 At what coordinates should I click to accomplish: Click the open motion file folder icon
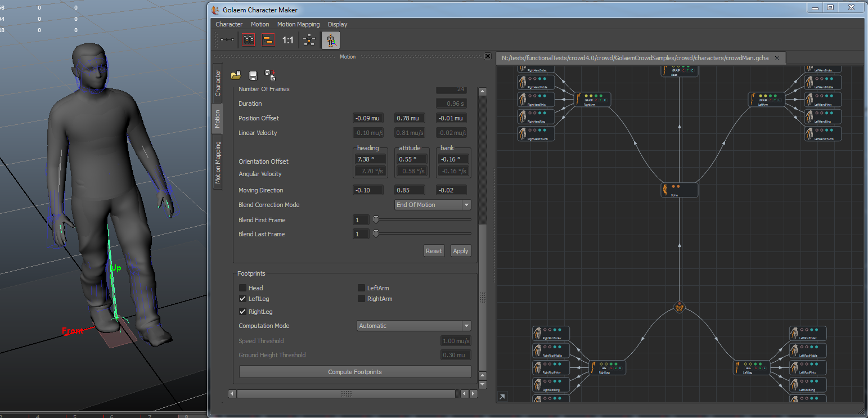[236, 75]
